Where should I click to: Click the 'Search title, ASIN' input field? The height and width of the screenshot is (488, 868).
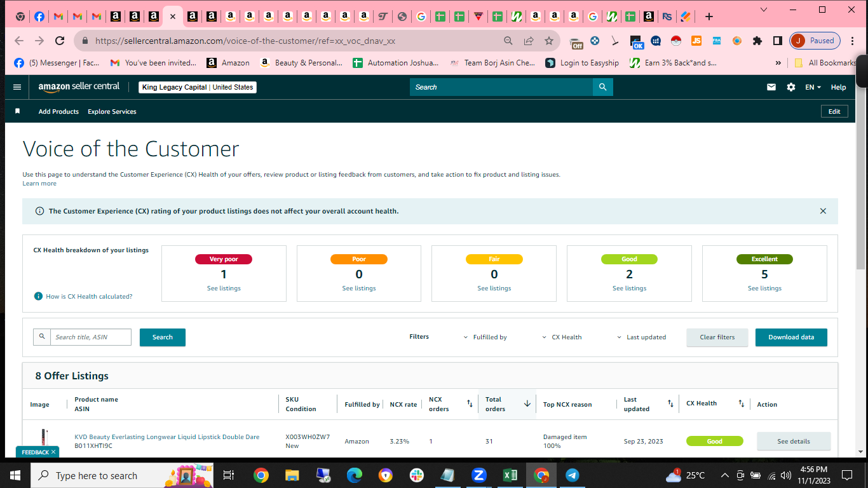coord(91,337)
